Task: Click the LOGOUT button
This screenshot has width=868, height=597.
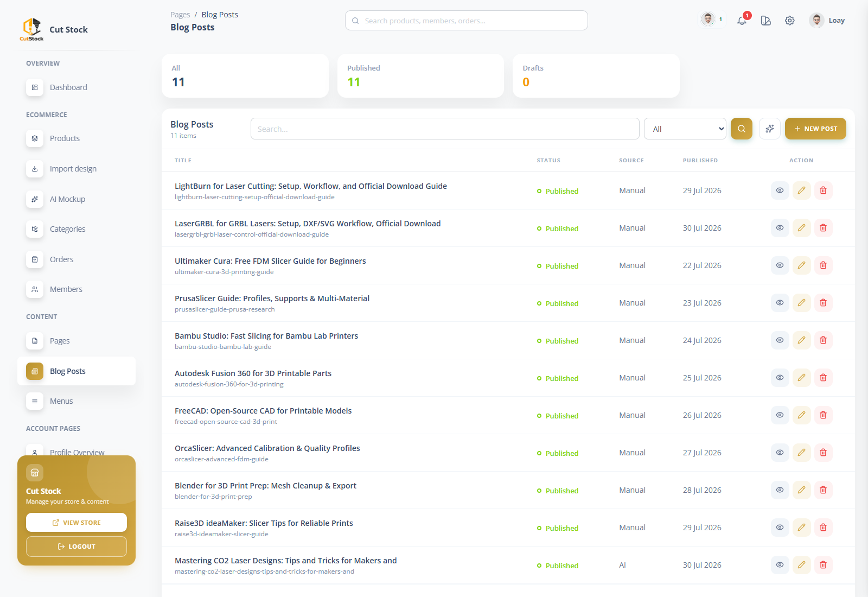Action: pyautogui.click(x=76, y=547)
